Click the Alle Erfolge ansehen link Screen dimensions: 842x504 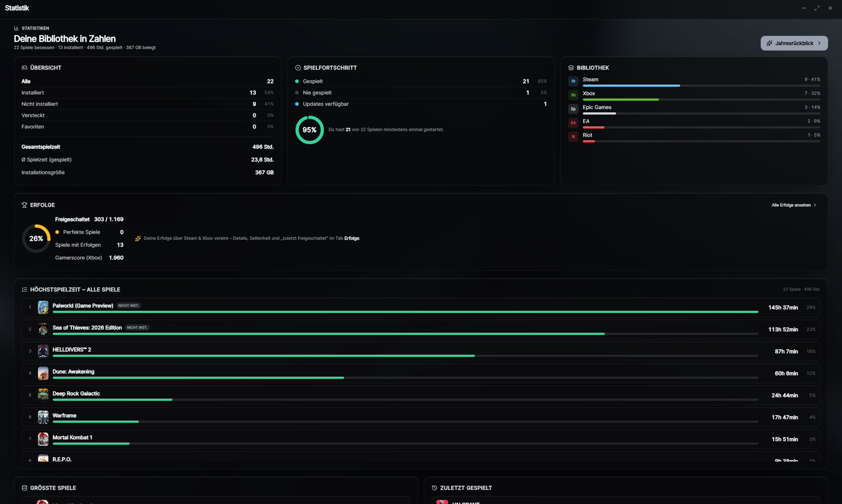(794, 205)
